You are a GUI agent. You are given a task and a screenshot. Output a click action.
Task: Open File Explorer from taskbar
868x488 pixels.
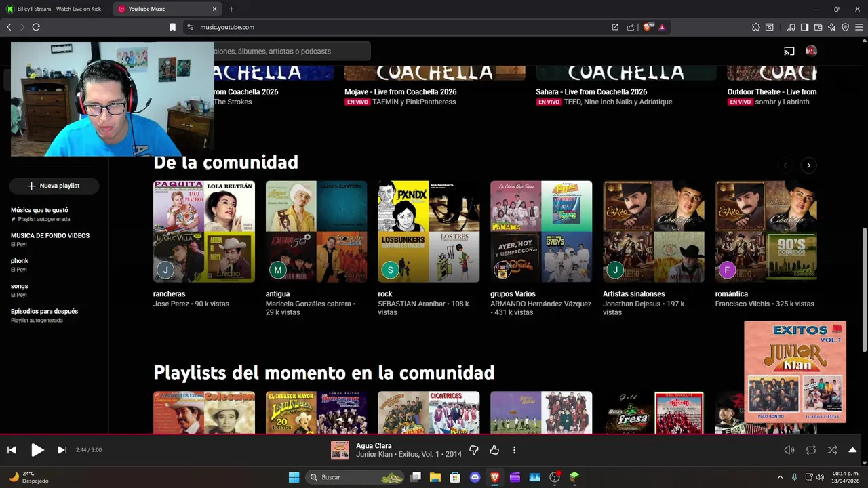[x=435, y=477]
